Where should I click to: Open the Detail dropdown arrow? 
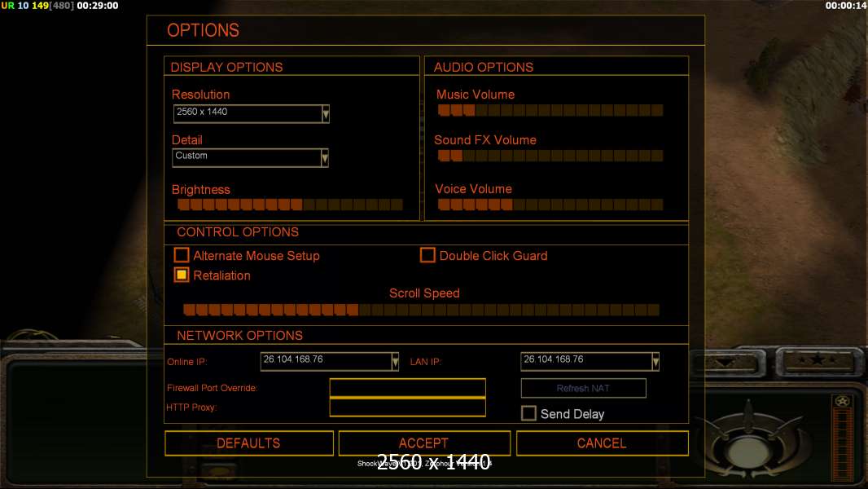324,158
